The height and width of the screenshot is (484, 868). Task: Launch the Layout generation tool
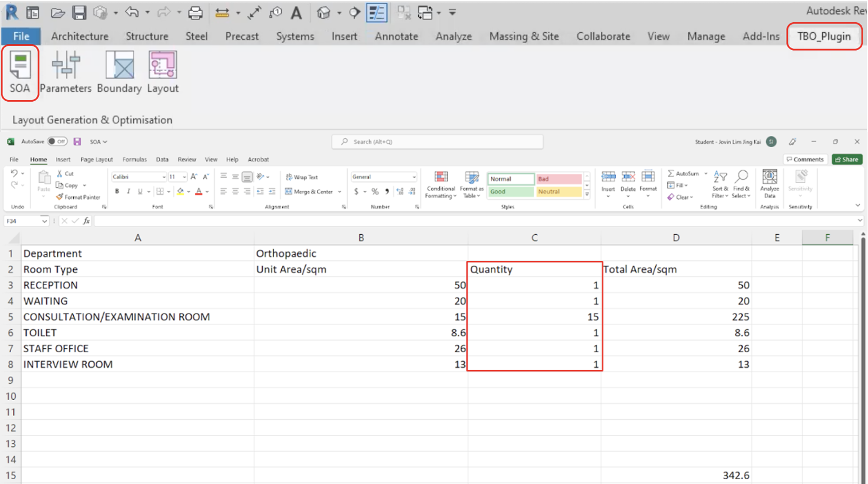162,72
